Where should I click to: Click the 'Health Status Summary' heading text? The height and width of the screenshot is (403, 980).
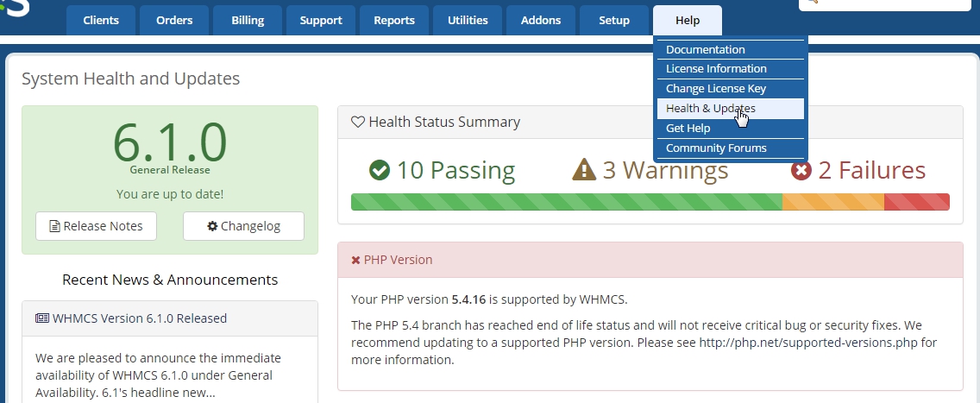[444, 122]
